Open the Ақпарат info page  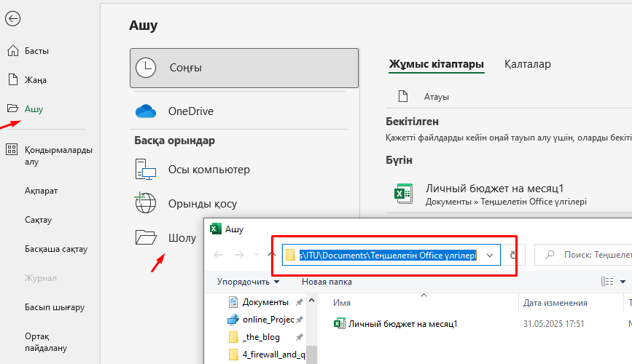click(41, 191)
